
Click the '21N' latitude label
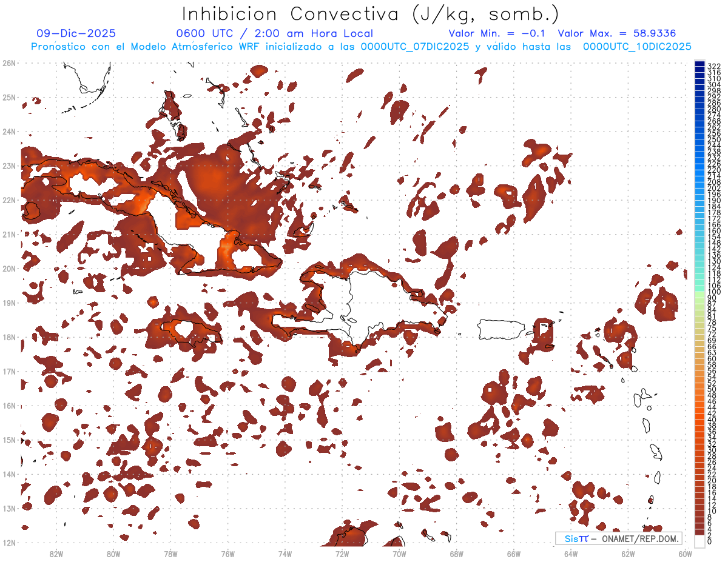click(9, 234)
